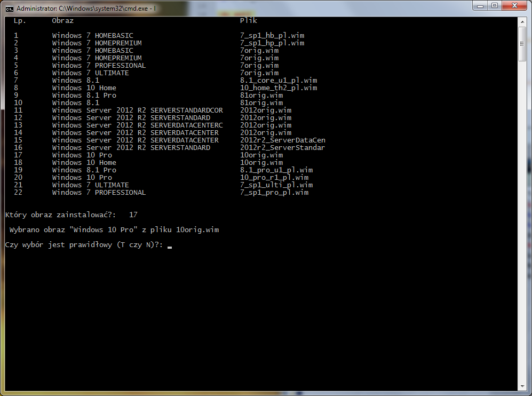
Task: Click the prompt 'Czy wybór jest prawidłowy (T czy N)?:'
Action: tap(84, 244)
